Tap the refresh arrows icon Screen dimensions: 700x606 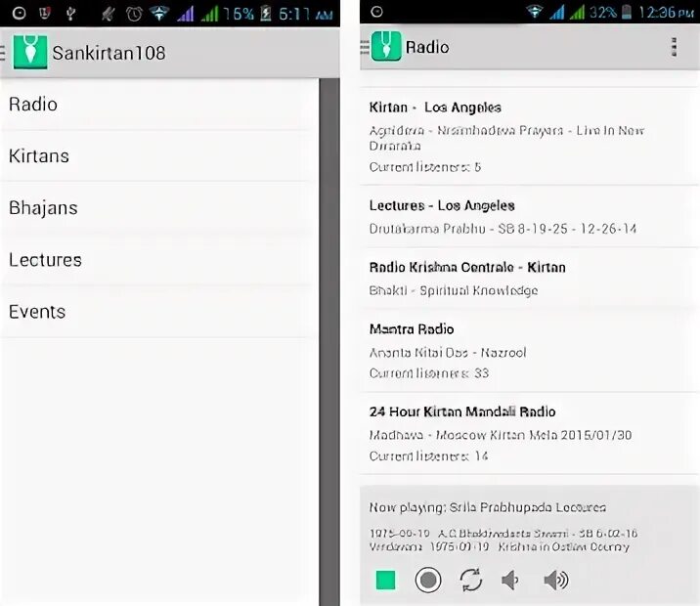471,581
